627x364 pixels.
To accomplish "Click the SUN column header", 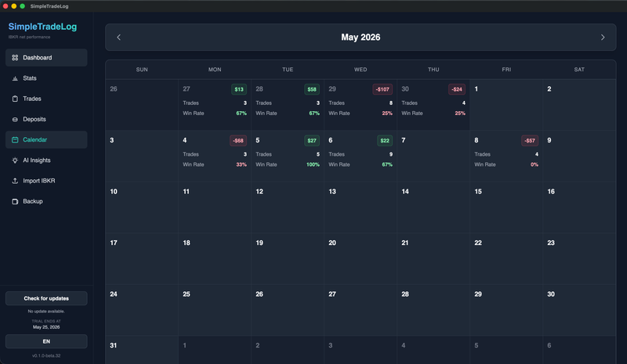I will point(142,70).
